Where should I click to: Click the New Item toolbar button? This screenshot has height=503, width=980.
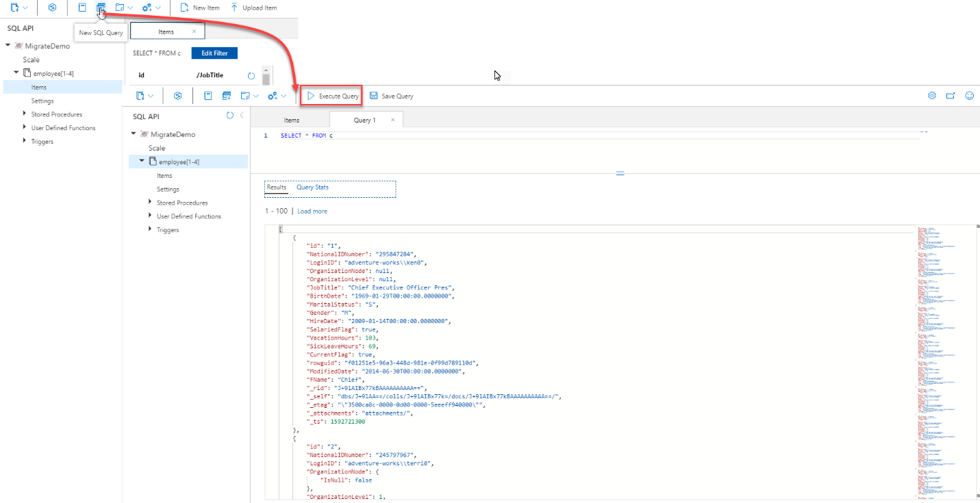pyautogui.click(x=199, y=8)
